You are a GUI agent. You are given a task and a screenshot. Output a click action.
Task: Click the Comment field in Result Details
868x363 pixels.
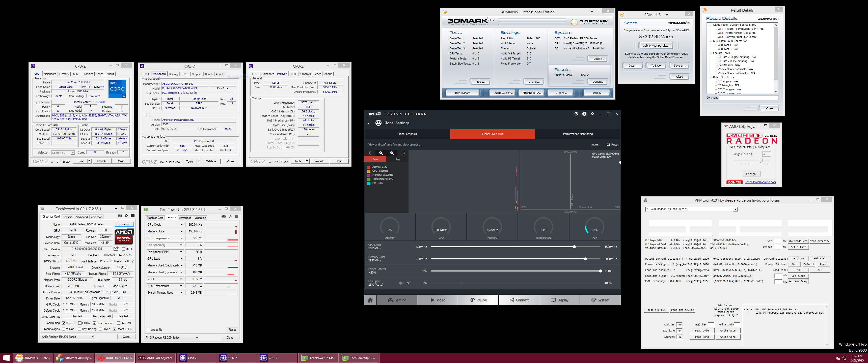click(x=749, y=98)
